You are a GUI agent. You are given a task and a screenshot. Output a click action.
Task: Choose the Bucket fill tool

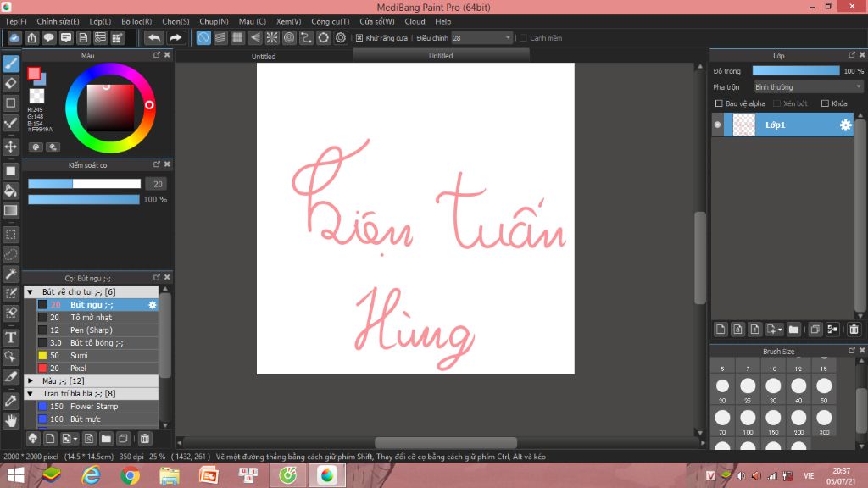coord(10,191)
